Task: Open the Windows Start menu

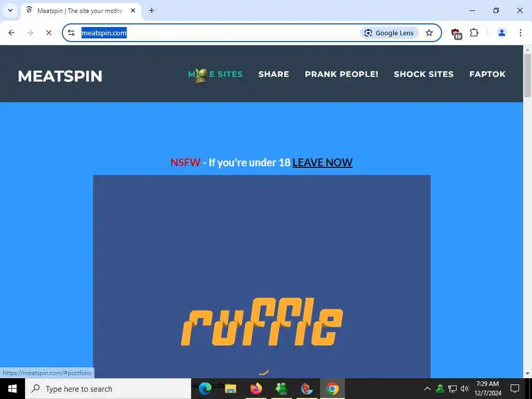Action: coord(12,389)
